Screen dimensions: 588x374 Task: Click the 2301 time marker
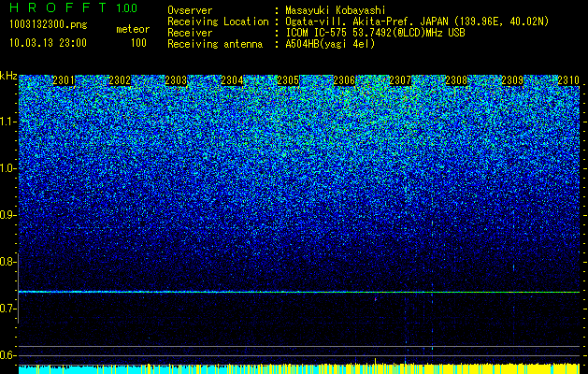(x=64, y=80)
